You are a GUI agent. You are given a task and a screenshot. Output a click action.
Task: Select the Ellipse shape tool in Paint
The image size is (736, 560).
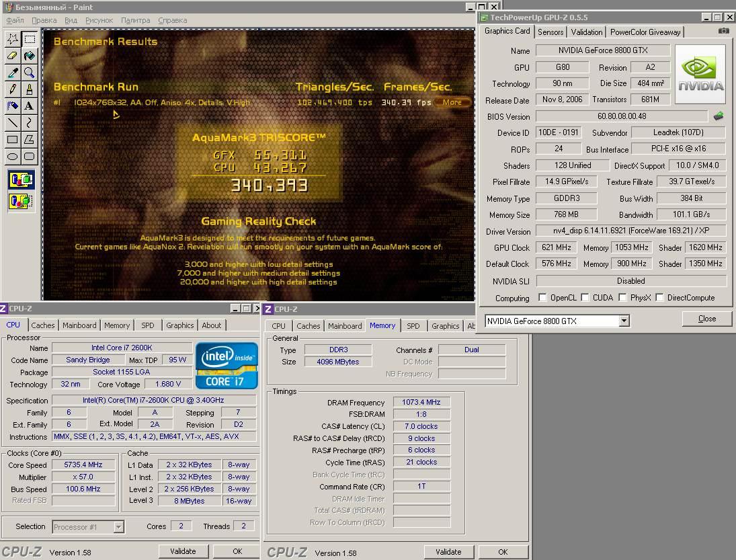(13, 157)
